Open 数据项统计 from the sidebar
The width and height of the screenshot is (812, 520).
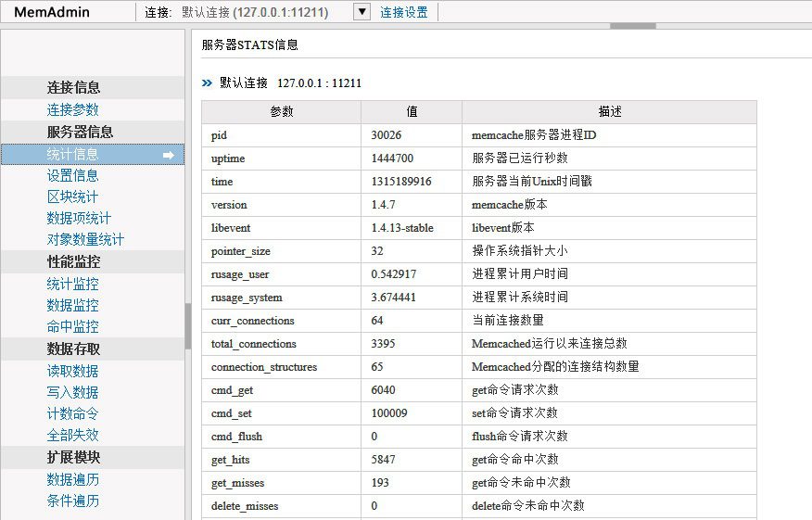point(79,218)
